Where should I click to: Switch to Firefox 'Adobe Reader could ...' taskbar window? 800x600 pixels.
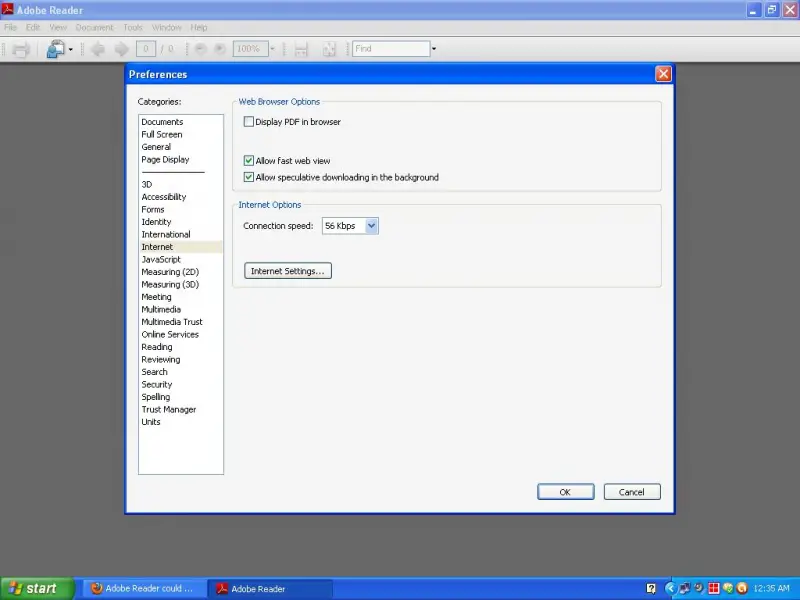click(144, 588)
